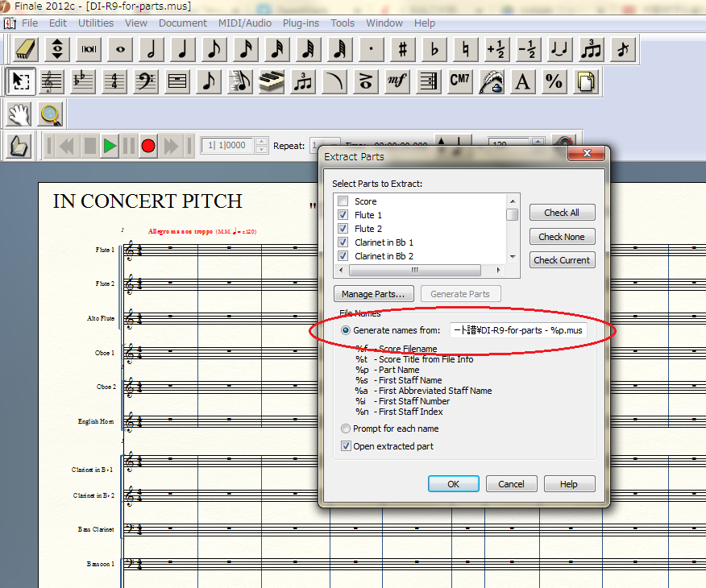Click the Zoom magnifier tool

pyautogui.click(x=50, y=114)
